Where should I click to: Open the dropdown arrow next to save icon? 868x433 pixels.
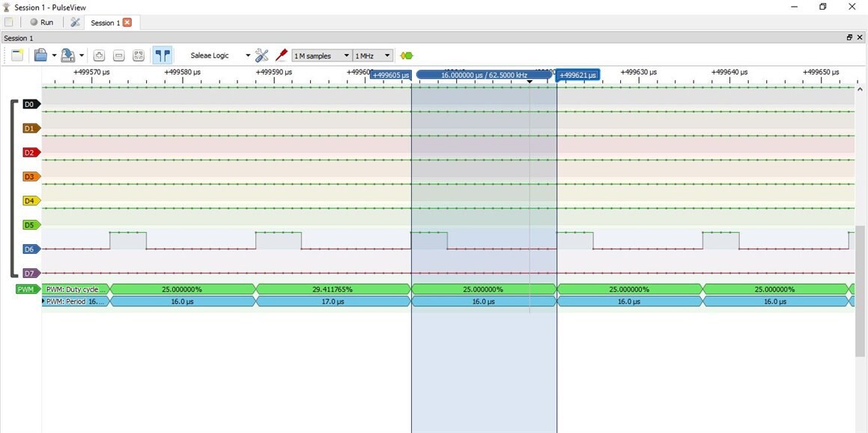(82, 55)
